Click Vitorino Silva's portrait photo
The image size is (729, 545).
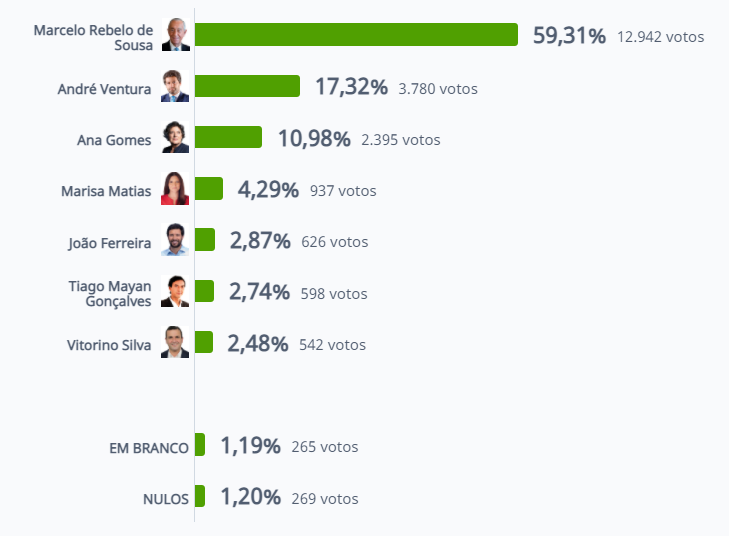click(x=175, y=342)
